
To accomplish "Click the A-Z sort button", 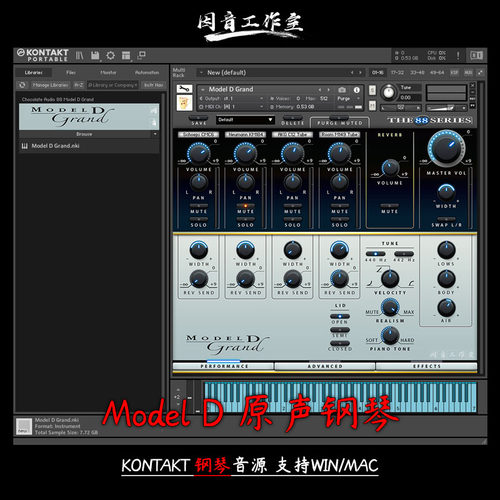I will click(x=78, y=85).
